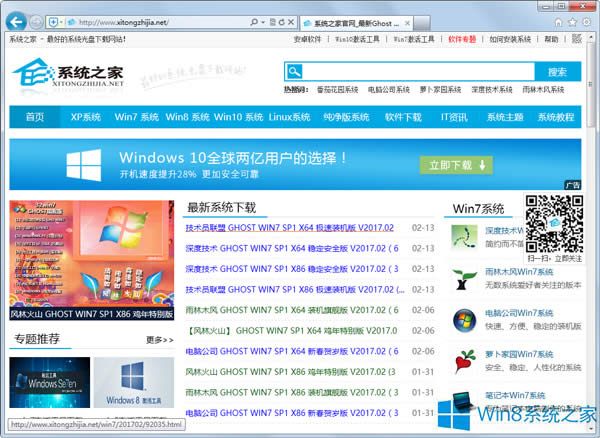Open hot search term 雨林木风系统
The image size is (600, 438).
(x=543, y=90)
